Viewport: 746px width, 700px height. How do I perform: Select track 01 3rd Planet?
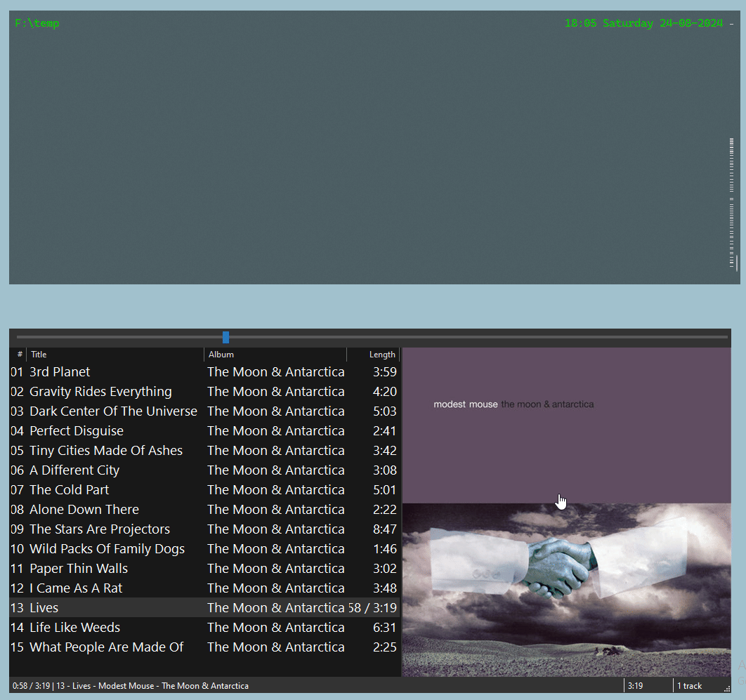coord(204,372)
